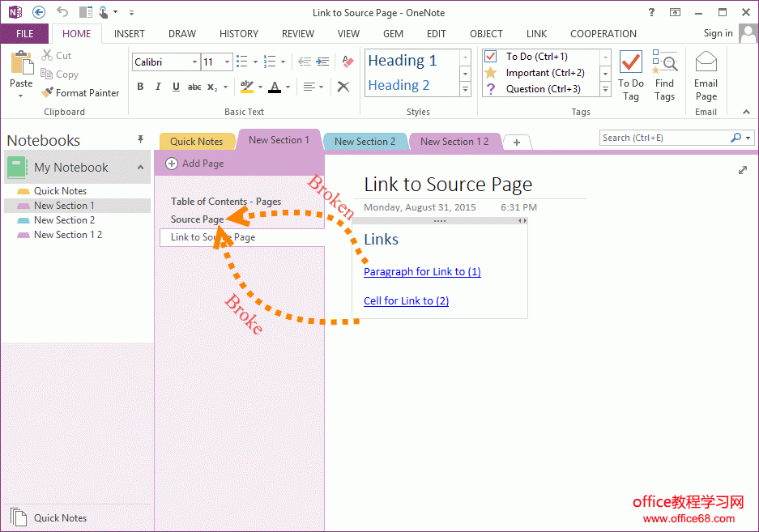Toggle the To Do Tag button
Viewport: 759px width, 532px height.
[x=630, y=77]
